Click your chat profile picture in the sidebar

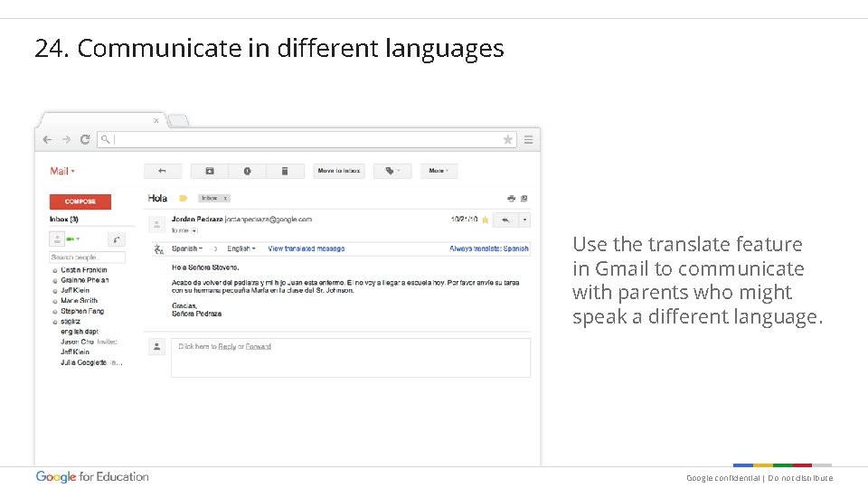pyautogui.click(x=57, y=239)
